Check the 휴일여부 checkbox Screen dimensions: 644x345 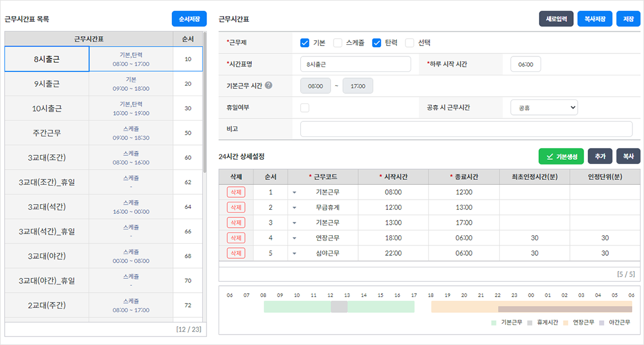coord(305,108)
